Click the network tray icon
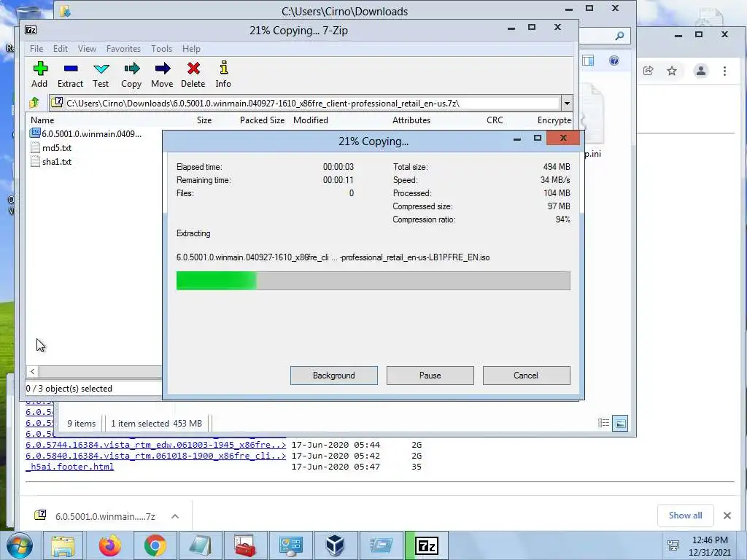 click(673, 545)
